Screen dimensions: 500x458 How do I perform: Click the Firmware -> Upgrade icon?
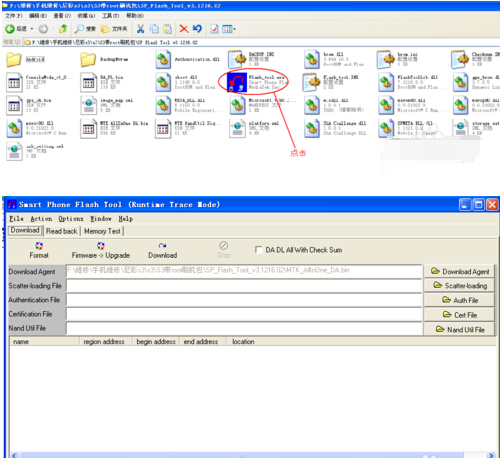(x=101, y=246)
